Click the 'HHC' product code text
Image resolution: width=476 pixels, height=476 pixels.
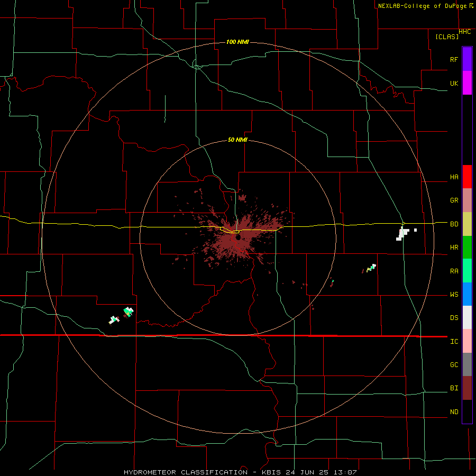click(465, 32)
